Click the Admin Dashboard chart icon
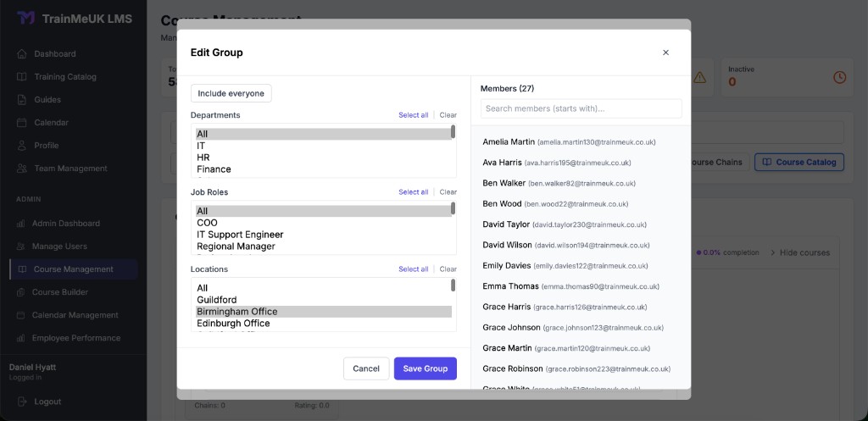This screenshot has height=421, width=868. pyautogui.click(x=20, y=224)
